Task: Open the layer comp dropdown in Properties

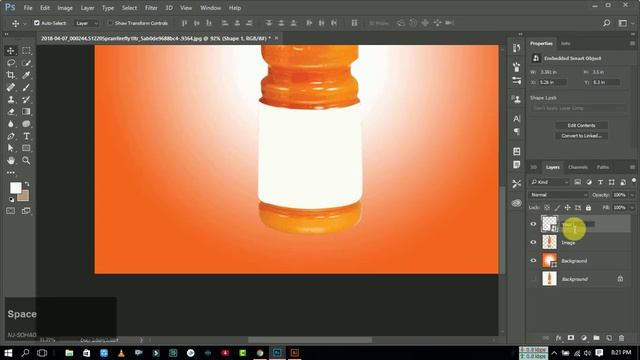Action: (578, 108)
